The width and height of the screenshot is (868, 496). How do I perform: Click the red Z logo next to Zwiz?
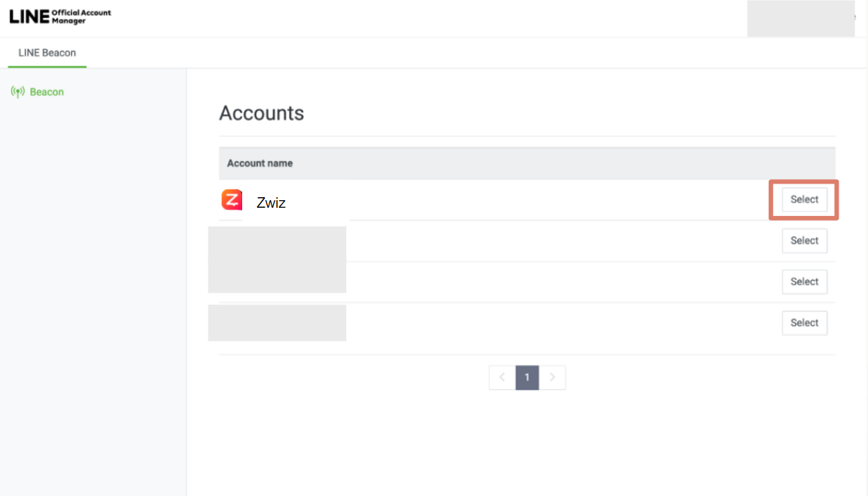coord(231,199)
